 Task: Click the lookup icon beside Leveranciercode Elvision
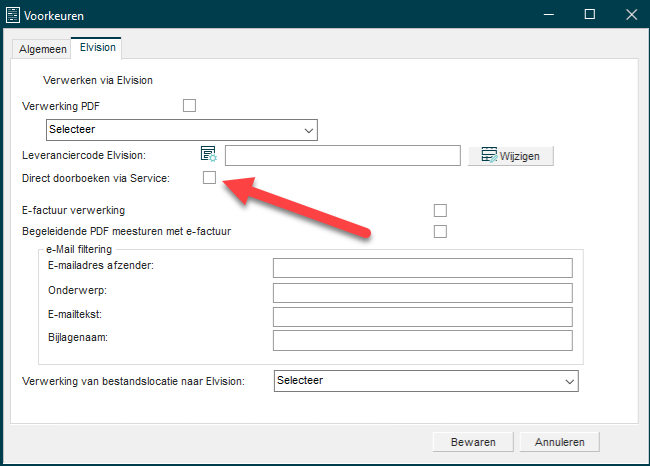208,154
